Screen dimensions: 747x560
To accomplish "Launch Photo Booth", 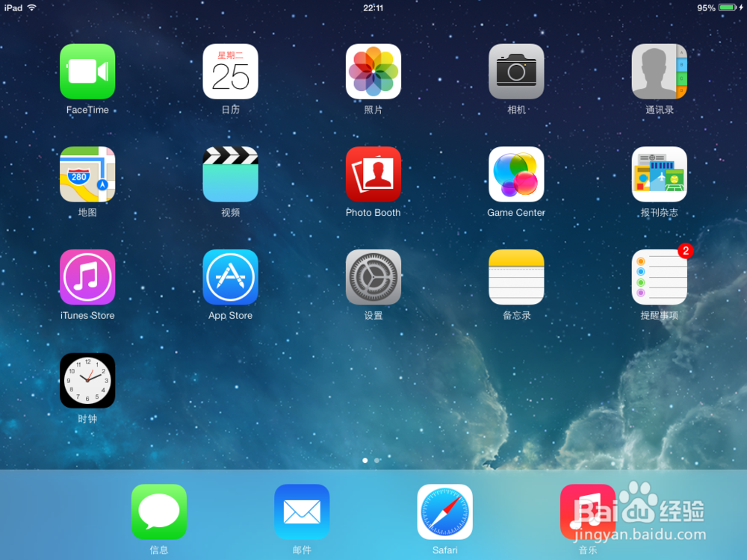I will tap(373, 174).
